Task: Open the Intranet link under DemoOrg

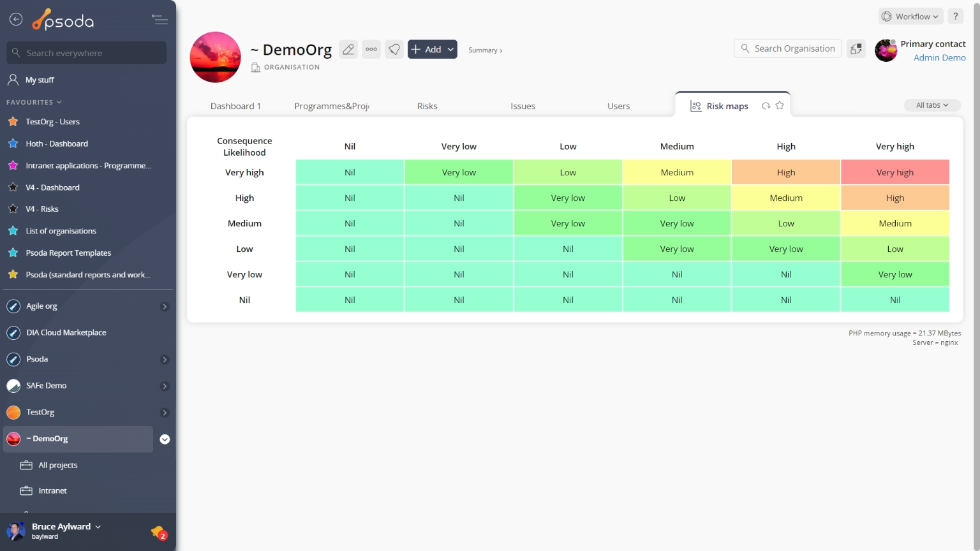Action: pos(52,490)
